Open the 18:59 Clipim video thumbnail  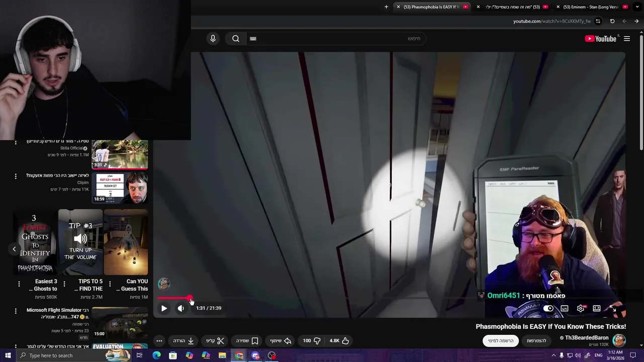point(120,188)
